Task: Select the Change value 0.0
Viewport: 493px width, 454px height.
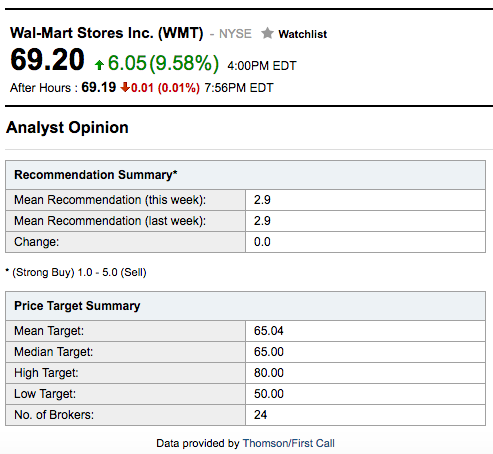Action: click(262, 242)
